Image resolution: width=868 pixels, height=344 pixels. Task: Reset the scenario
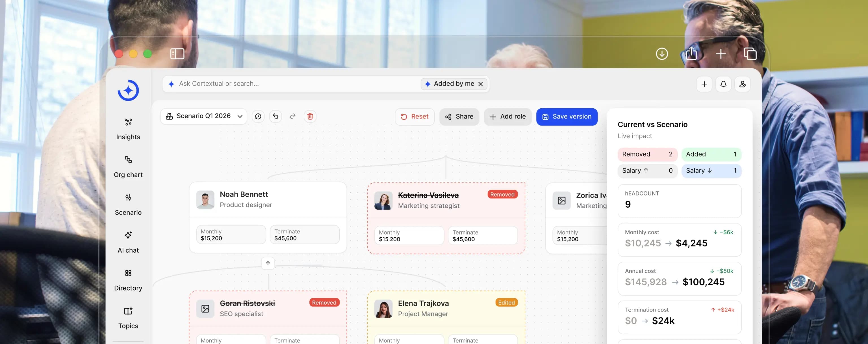click(415, 117)
